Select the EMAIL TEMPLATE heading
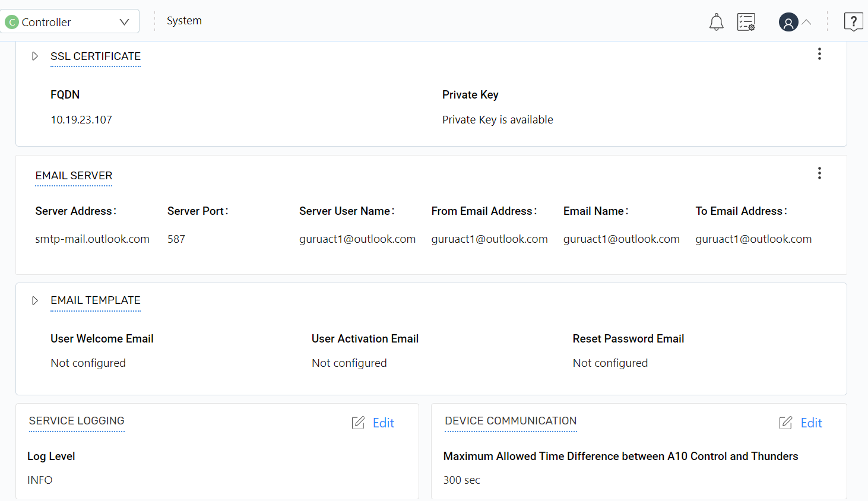The image size is (868, 501). (96, 300)
